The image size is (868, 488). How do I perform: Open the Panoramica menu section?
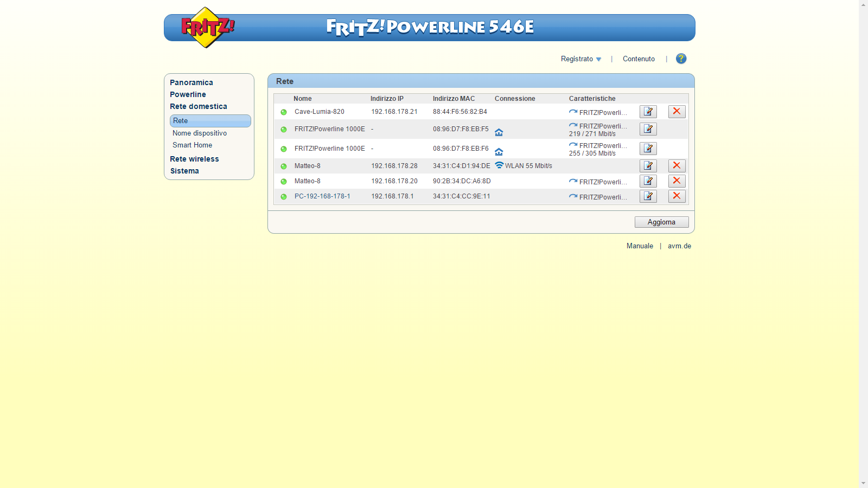pyautogui.click(x=192, y=82)
